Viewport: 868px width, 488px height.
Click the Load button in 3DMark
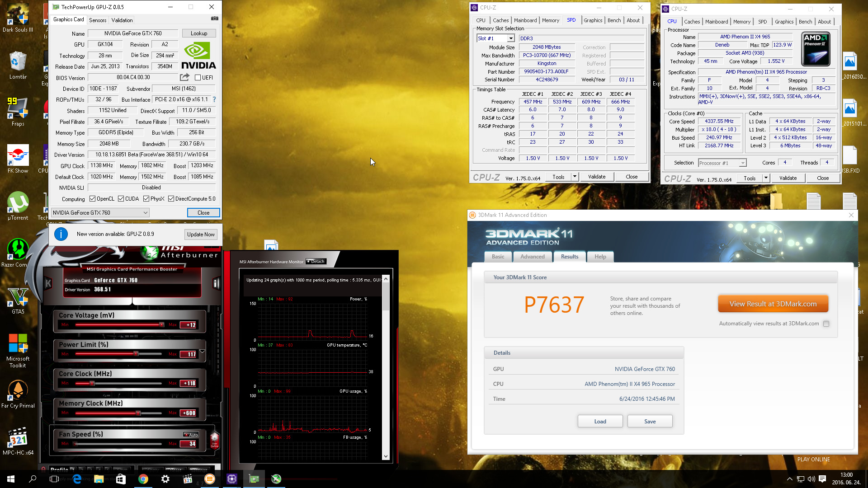point(600,422)
